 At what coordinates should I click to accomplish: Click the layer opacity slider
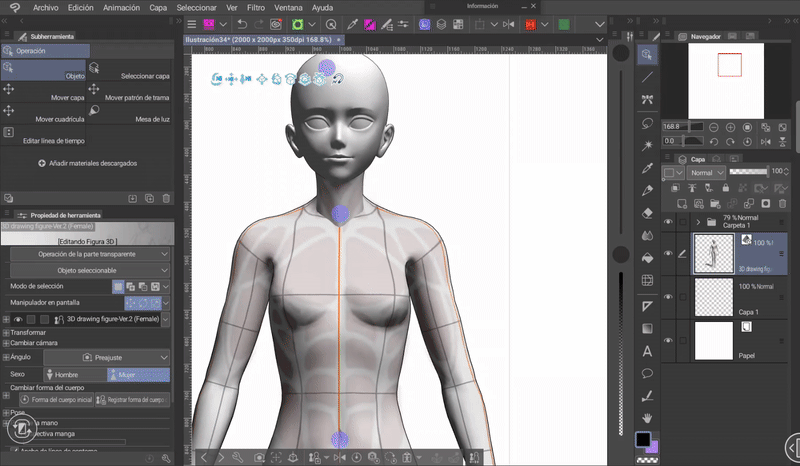(x=748, y=172)
